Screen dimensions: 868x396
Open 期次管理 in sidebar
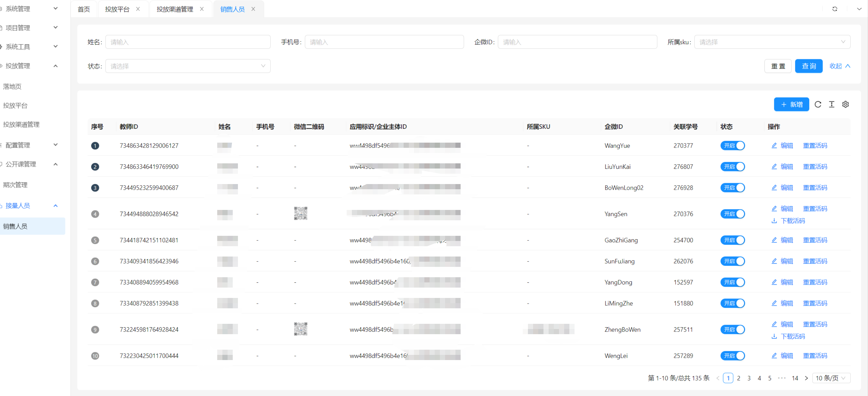15,185
